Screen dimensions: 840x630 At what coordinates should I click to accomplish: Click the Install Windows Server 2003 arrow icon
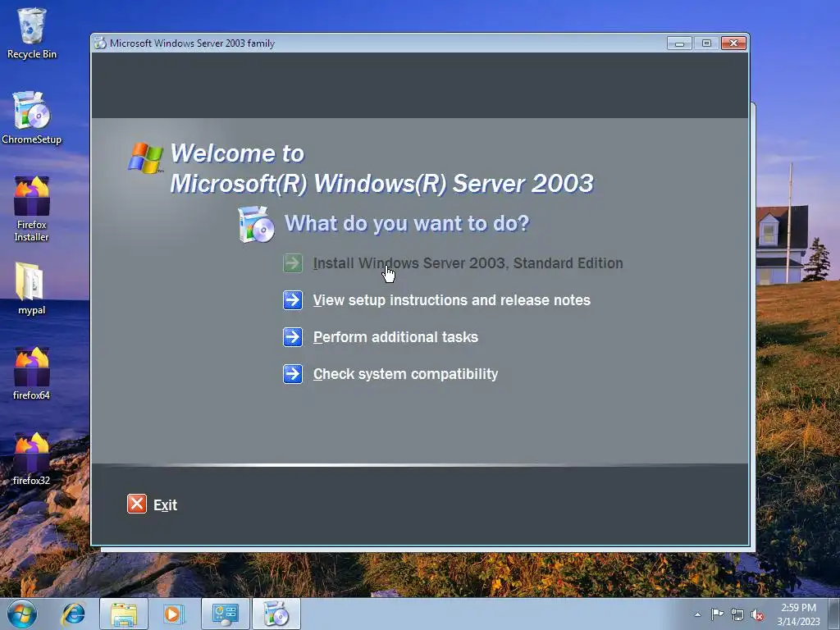293,263
